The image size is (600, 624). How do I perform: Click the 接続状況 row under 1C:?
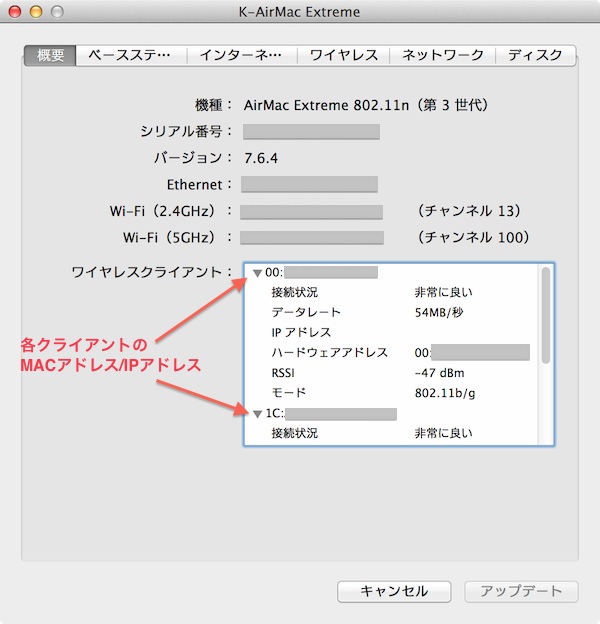coord(392,433)
